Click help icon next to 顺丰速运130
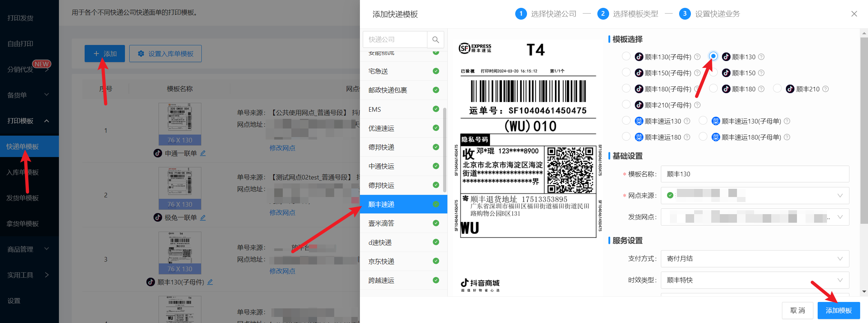The image size is (868, 323). [x=687, y=121]
